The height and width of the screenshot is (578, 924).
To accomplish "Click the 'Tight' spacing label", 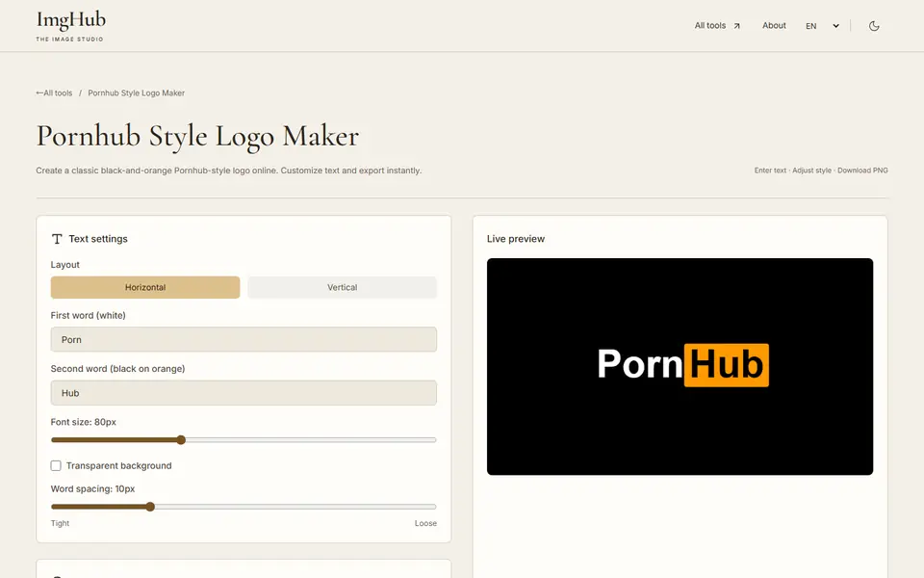I will point(60,523).
